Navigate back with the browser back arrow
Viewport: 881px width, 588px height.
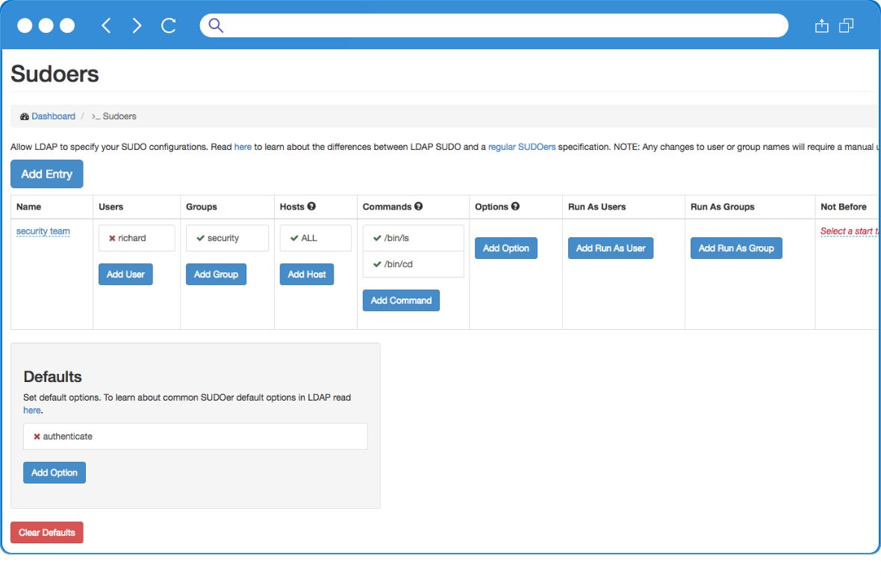click(x=106, y=25)
